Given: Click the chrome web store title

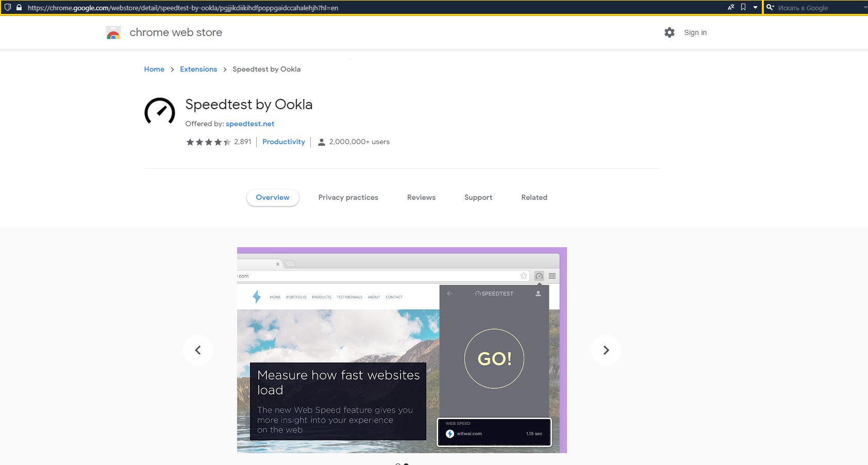Looking at the screenshot, I should pos(176,32).
